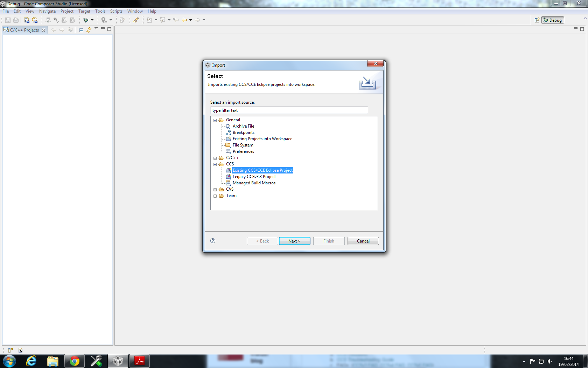Click the Open Perspective icon
This screenshot has width=588, height=368.
537,20
